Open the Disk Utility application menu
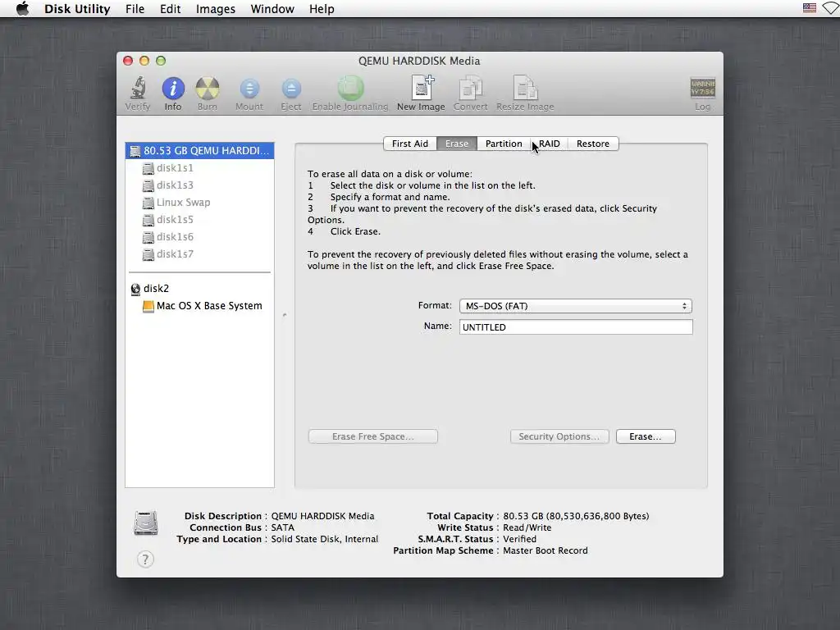840x630 pixels. point(77,8)
